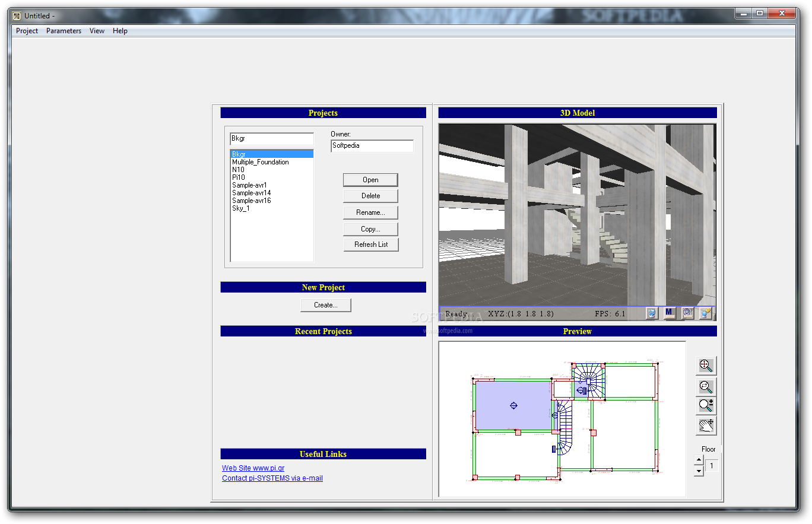Click the Delete button
This screenshot has width=812, height=524.
pos(370,196)
